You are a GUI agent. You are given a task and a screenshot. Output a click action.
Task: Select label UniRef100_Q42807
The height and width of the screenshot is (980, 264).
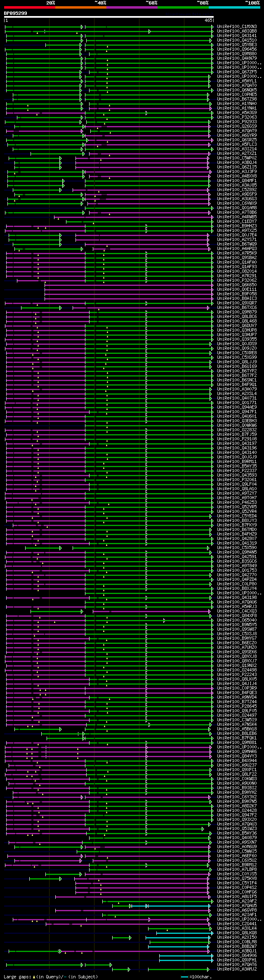(x=237, y=538)
